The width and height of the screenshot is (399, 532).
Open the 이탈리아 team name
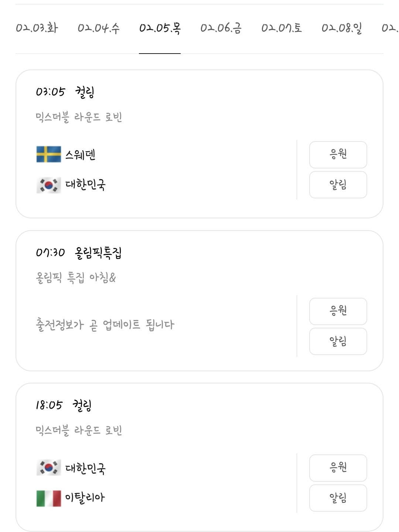click(85, 498)
